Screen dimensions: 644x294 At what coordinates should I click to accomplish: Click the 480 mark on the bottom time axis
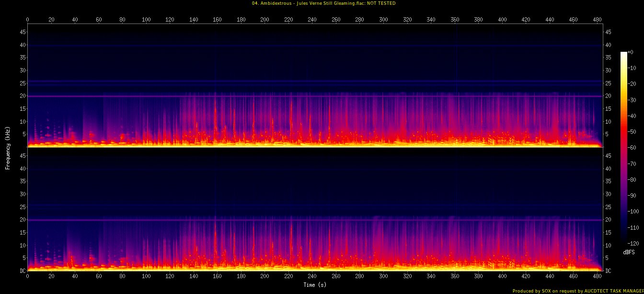point(597,277)
